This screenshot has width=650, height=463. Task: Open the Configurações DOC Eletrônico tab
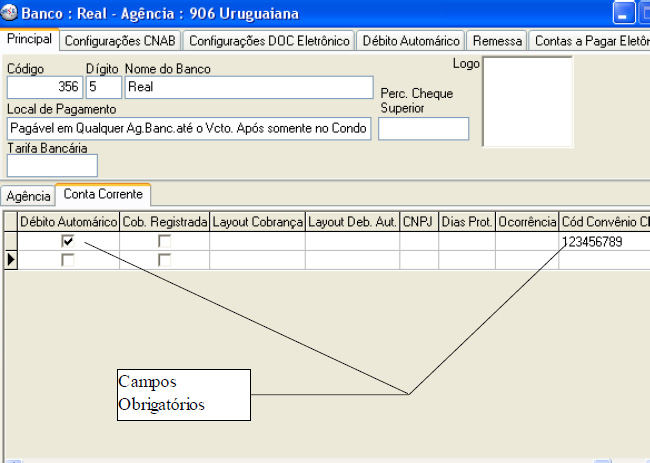click(x=270, y=41)
